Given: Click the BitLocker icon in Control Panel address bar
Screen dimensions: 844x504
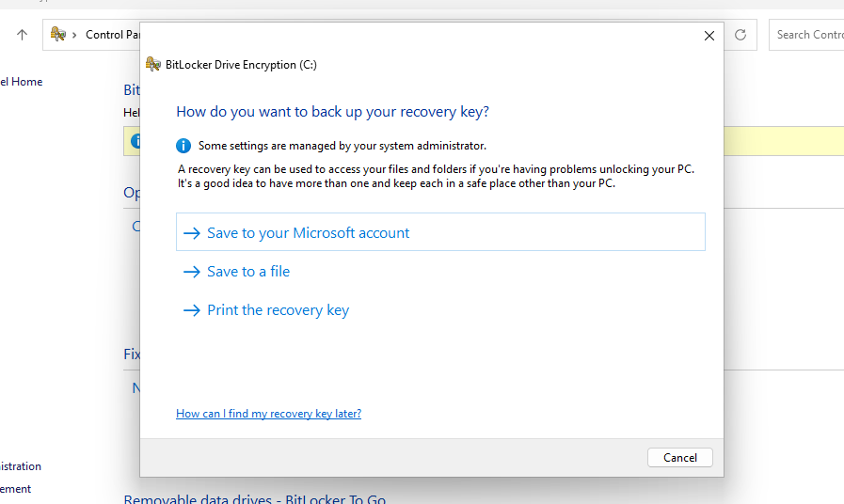Looking at the screenshot, I should [x=58, y=35].
